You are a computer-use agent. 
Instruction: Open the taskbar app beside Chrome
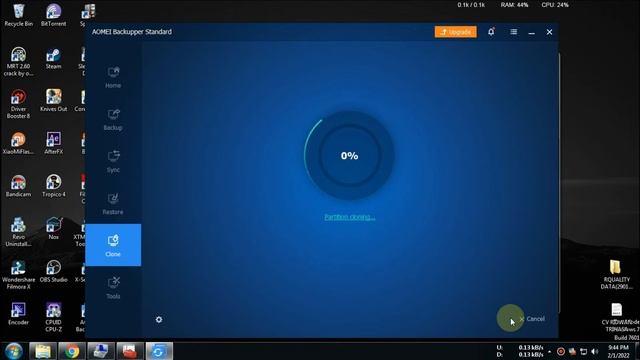101,351
